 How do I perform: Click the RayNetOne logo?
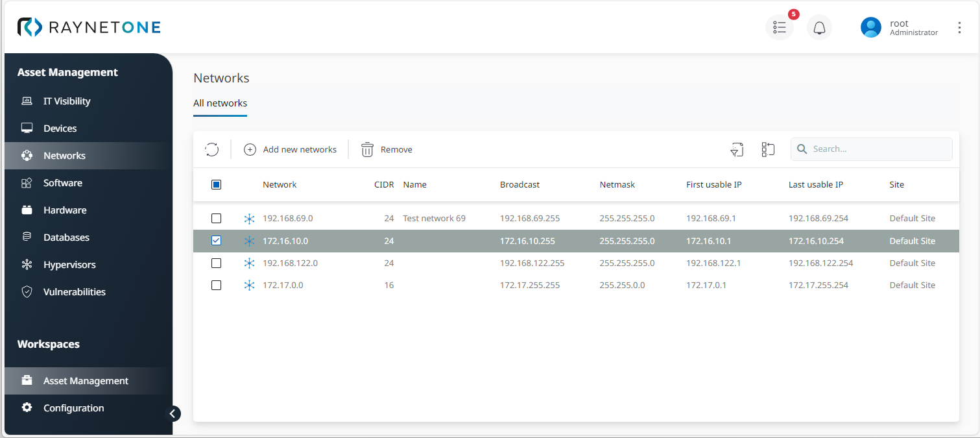point(89,27)
